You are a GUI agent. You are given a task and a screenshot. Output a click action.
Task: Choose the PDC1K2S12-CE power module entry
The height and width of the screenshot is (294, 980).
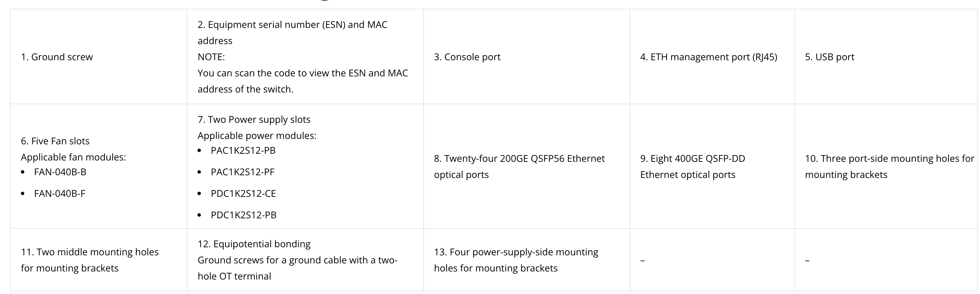243,194
